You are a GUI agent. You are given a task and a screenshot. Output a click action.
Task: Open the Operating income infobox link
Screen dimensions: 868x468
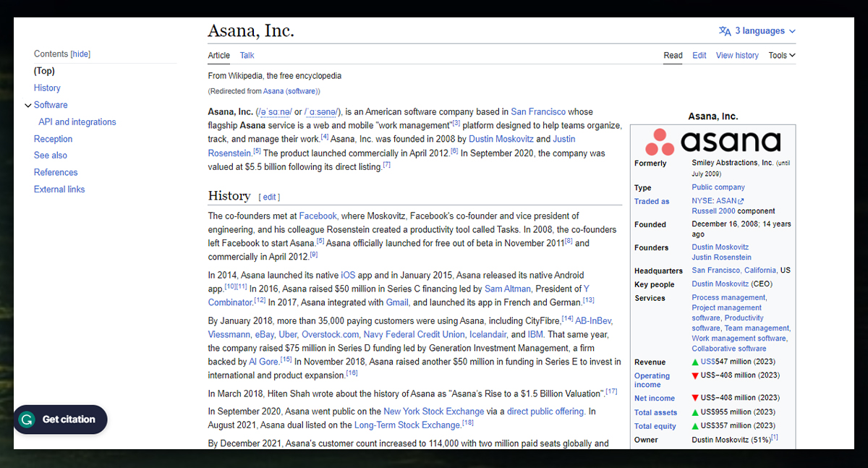click(x=652, y=380)
